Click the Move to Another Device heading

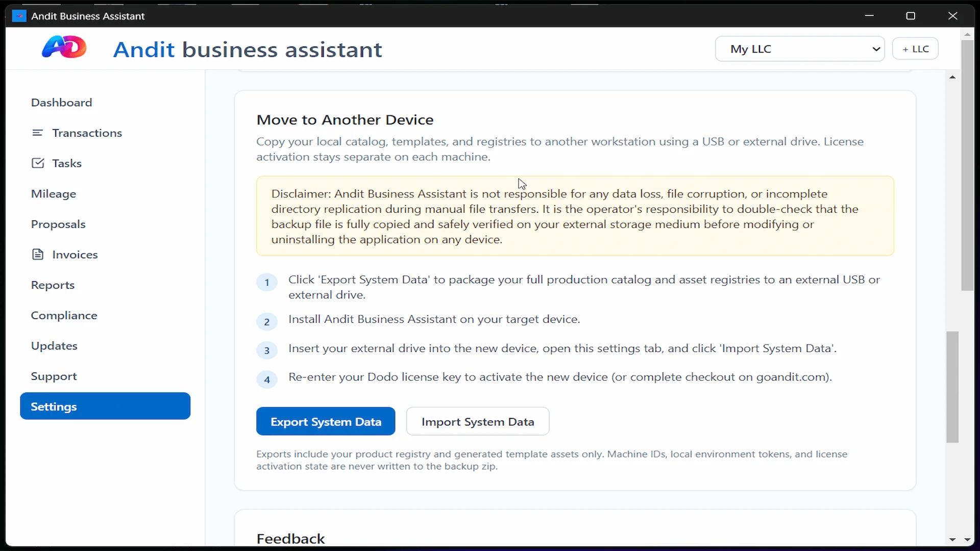[x=345, y=120]
